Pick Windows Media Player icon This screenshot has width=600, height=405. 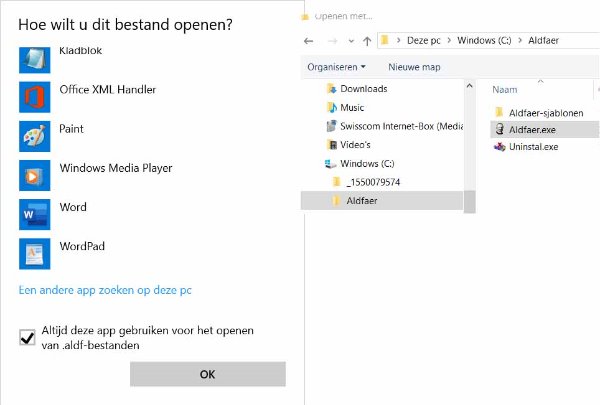35,175
